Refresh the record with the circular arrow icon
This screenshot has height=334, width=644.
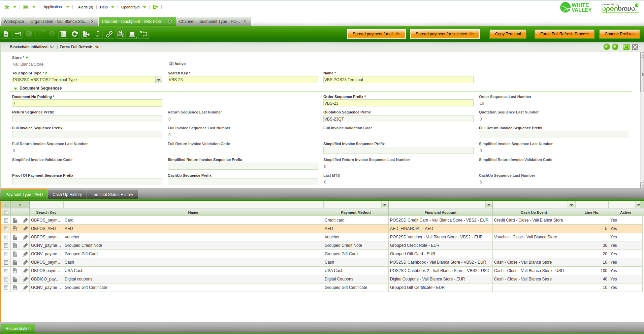click(x=75, y=34)
